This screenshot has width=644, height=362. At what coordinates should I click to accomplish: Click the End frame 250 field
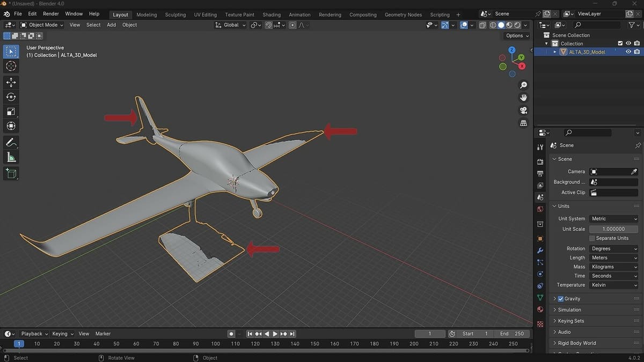click(x=512, y=334)
